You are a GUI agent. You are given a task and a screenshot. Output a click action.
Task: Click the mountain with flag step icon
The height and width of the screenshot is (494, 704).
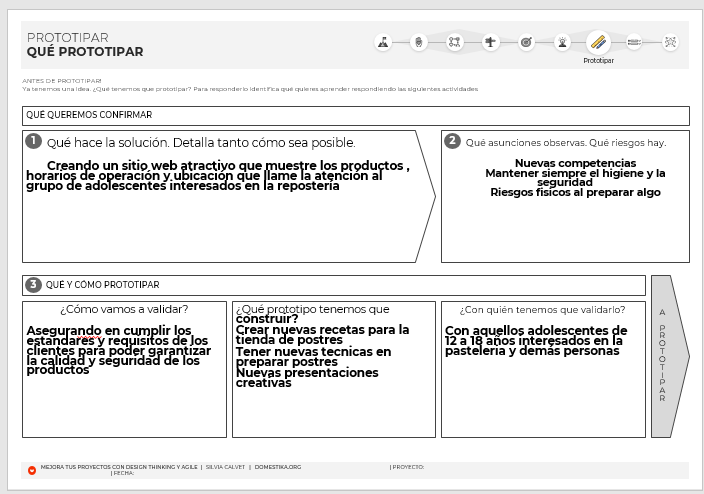pos(383,42)
